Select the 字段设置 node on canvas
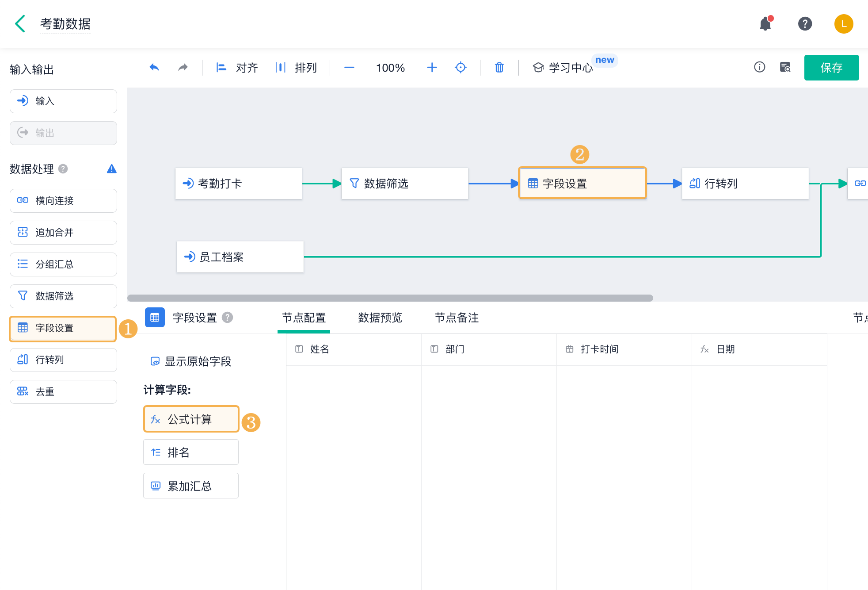The image size is (868, 590). pos(582,183)
